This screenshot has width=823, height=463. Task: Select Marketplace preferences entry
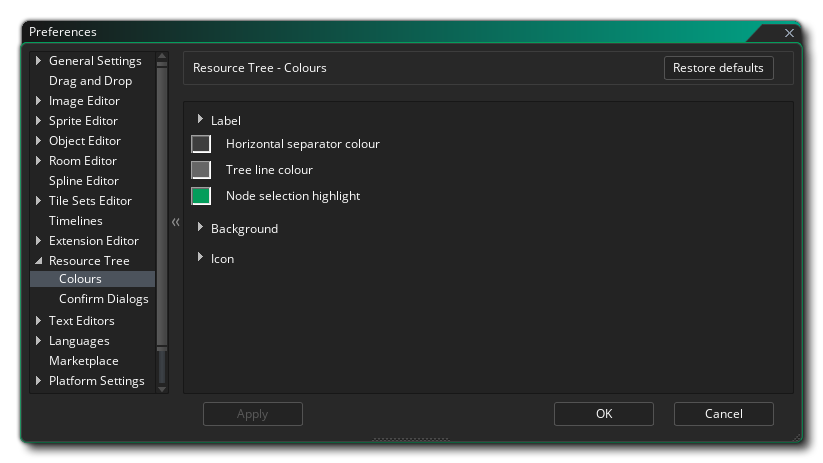[83, 361]
